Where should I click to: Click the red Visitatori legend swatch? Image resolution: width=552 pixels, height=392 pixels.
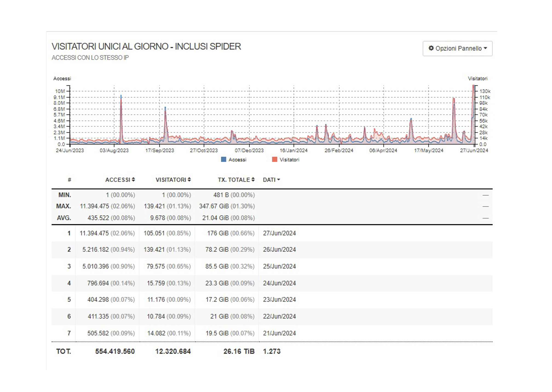[x=274, y=159]
